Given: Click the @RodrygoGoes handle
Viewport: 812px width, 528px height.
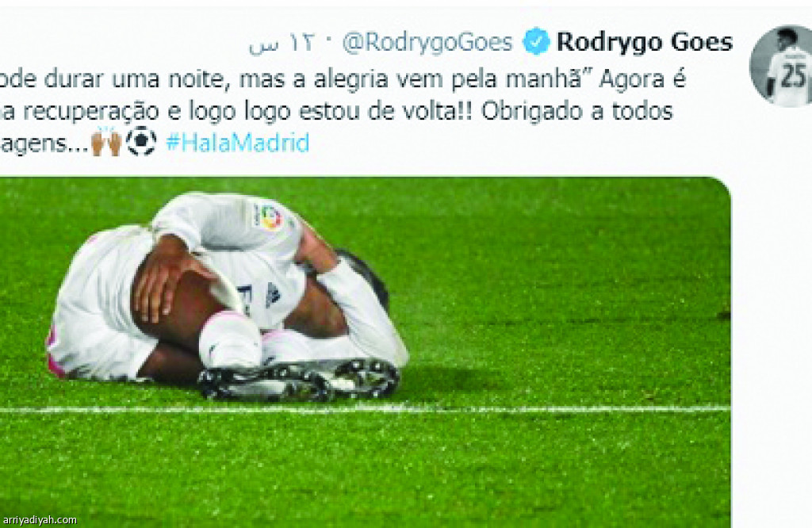Looking at the screenshot, I should pos(427,43).
